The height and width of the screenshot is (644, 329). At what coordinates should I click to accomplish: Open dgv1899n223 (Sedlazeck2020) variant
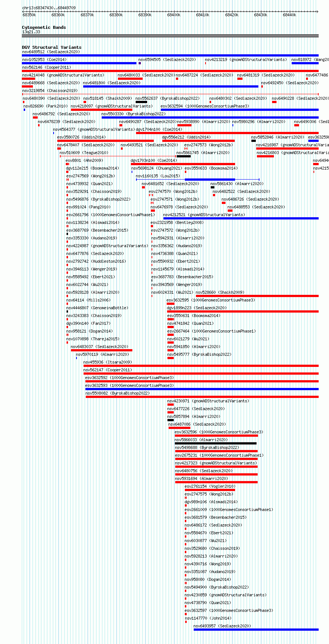(x=197, y=308)
